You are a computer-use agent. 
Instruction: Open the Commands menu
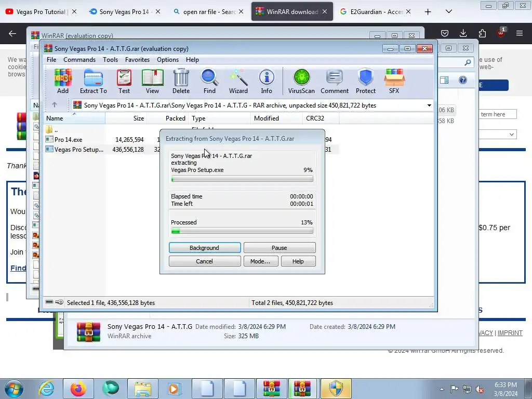pyautogui.click(x=79, y=60)
